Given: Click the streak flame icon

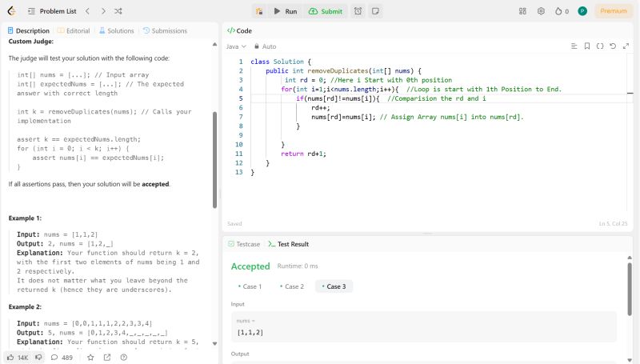Looking at the screenshot, I should [558, 11].
